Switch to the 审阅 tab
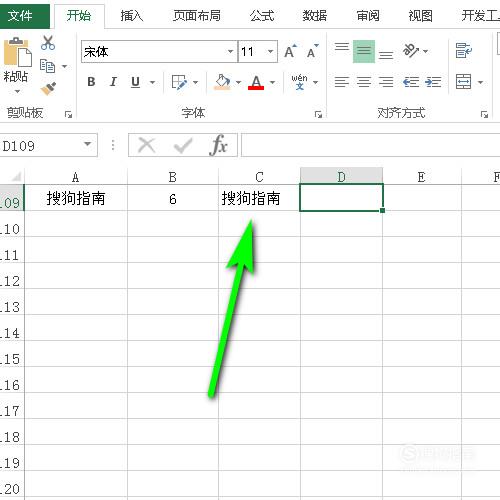 pyautogui.click(x=368, y=16)
